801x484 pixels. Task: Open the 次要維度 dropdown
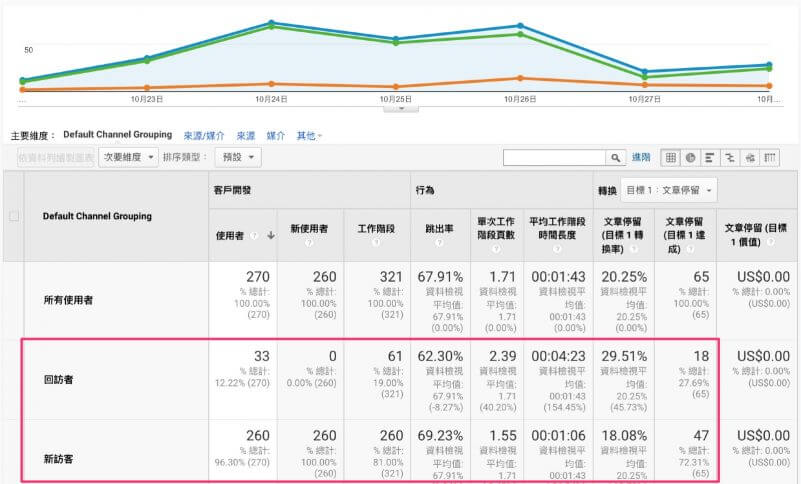tap(128, 157)
